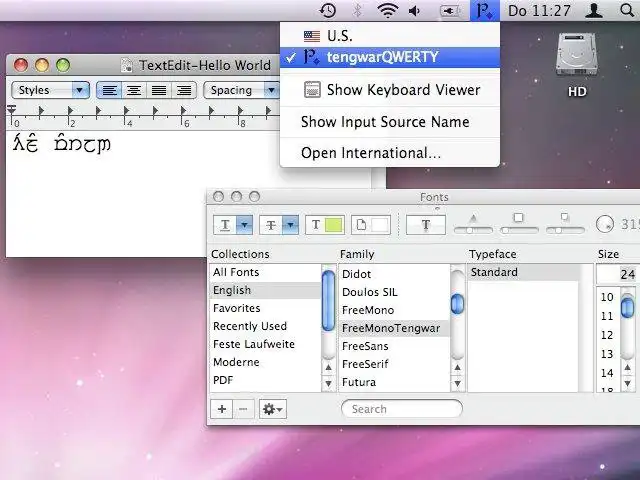Choose Show Input Source Name
This screenshot has height=480, width=640.
(x=390, y=122)
